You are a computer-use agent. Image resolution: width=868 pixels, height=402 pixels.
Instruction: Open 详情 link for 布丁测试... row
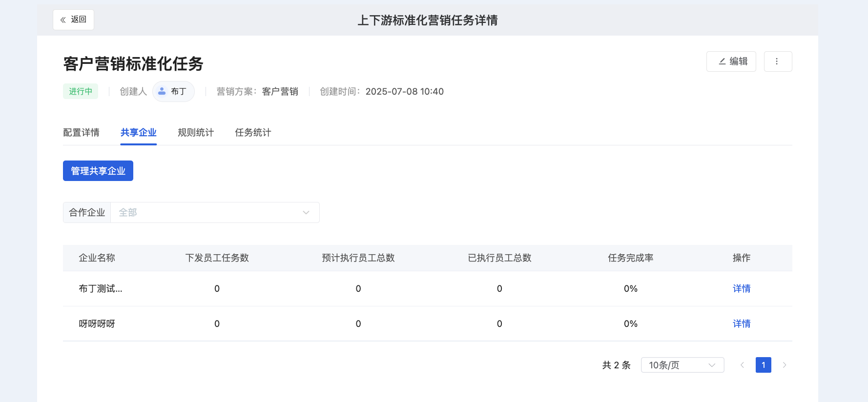click(x=742, y=288)
